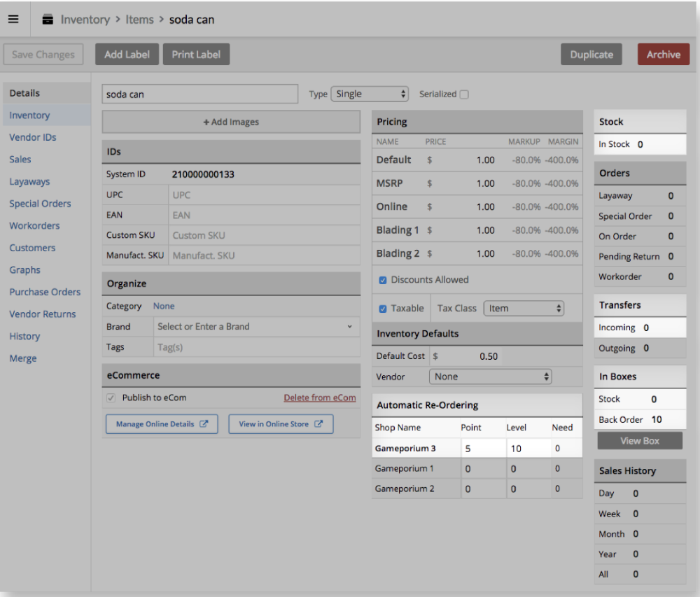Screen dimensions: 700x597
Task: Uncheck Discounts Allowed
Action: coord(383,280)
